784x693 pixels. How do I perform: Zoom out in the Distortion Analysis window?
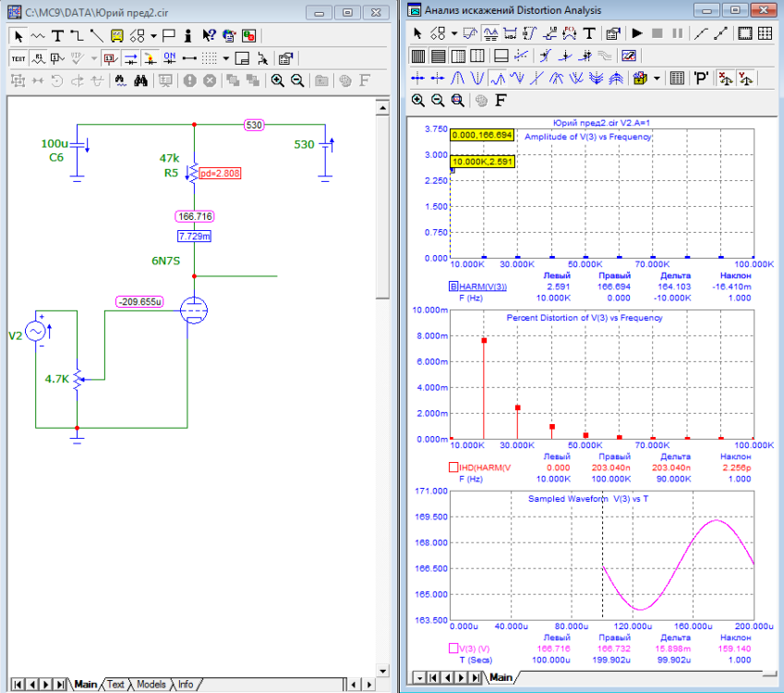tap(437, 100)
